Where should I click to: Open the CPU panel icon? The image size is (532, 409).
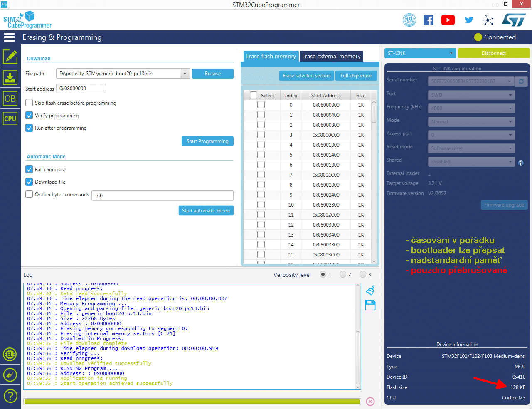(10, 118)
